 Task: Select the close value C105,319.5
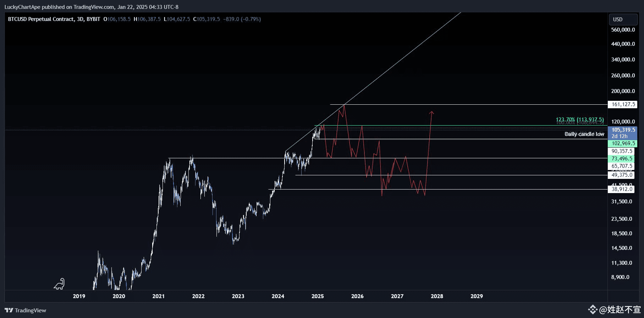point(207,19)
